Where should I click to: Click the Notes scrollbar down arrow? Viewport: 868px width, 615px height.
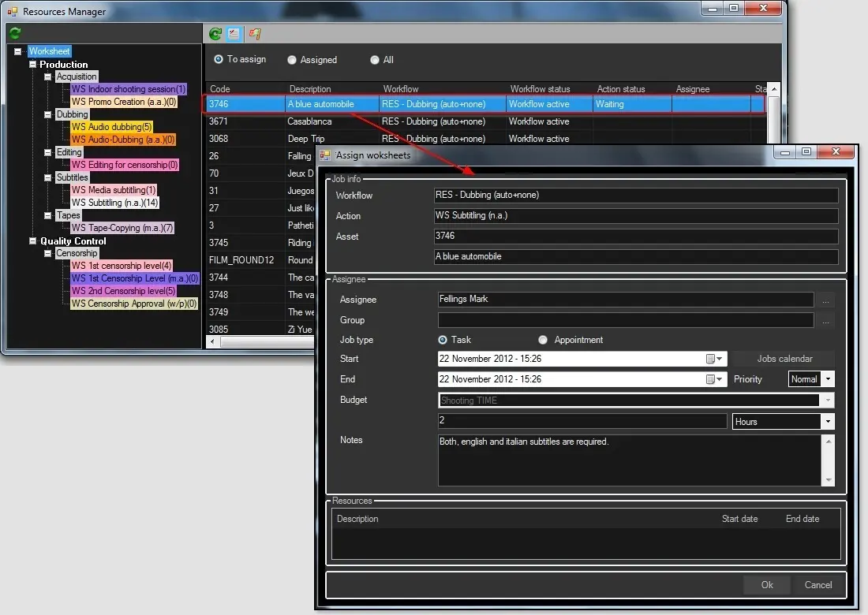click(828, 479)
